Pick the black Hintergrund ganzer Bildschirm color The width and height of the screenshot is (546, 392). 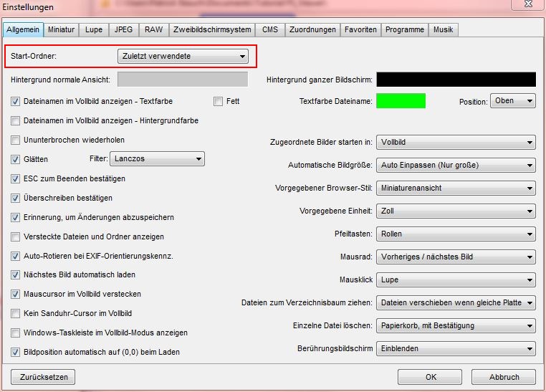(456, 79)
